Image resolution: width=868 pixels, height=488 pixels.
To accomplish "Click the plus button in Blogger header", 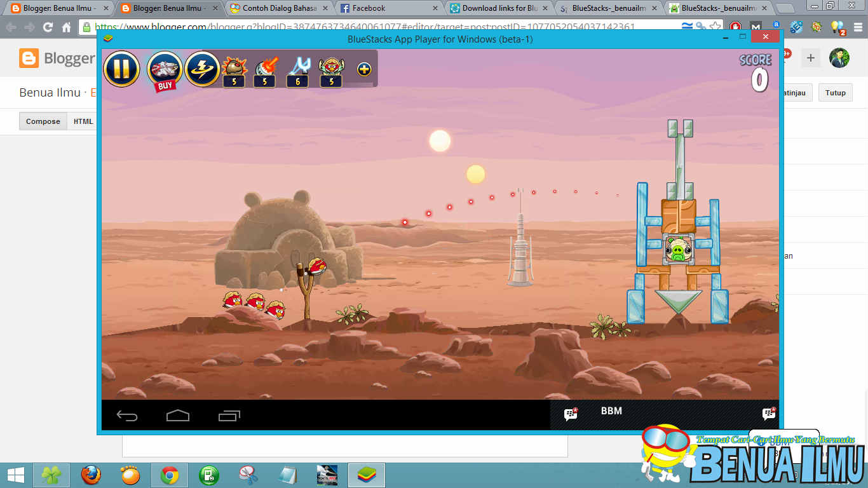I will [x=810, y=58].
